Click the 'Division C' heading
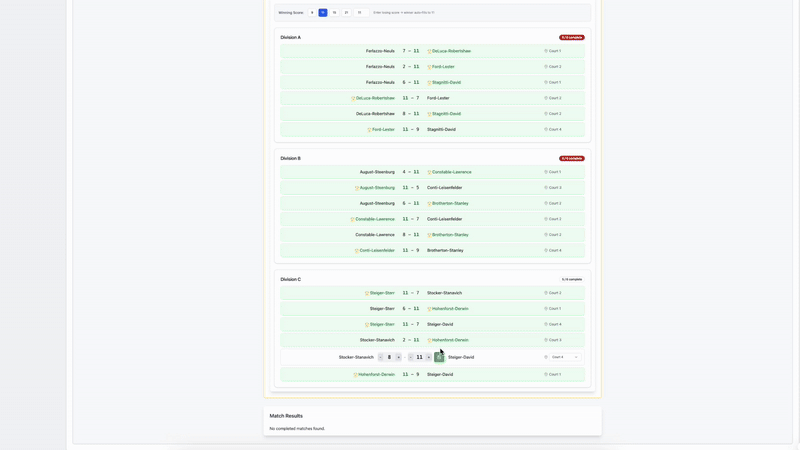 coord(290,280)
